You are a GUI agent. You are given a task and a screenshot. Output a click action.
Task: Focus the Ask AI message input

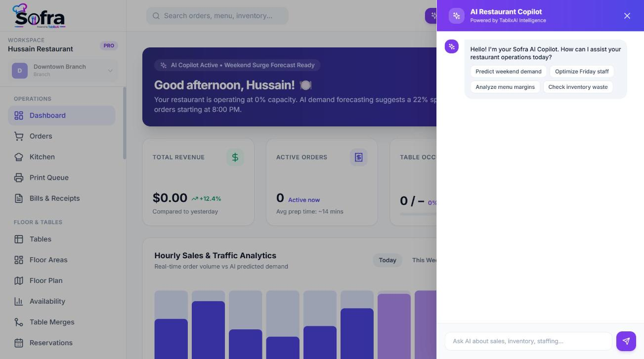528,341
